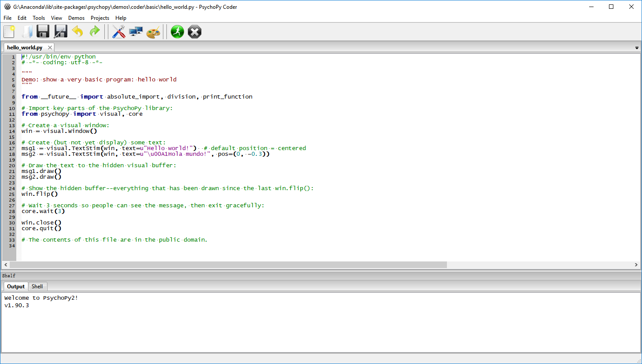The height and width of the screenshot is (364, 642).
Task: Undo the last edit with yellow arrow
Action: (77, 32)
